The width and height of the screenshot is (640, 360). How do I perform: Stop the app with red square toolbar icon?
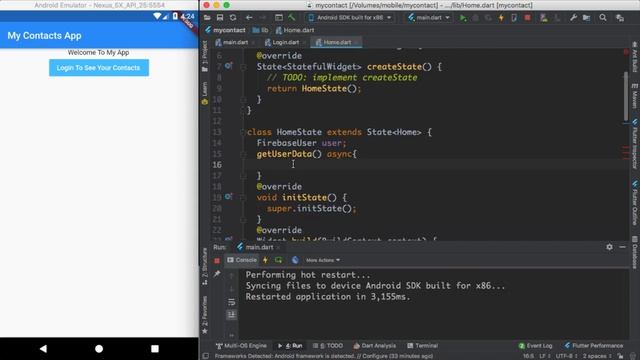tap(527, 18)
